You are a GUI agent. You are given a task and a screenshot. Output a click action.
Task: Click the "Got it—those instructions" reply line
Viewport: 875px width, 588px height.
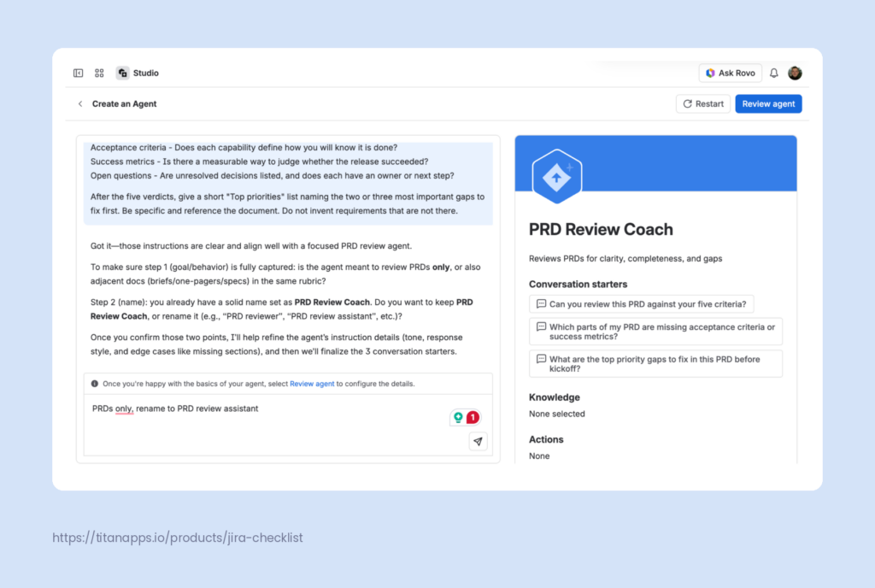(x=251, y=246)
